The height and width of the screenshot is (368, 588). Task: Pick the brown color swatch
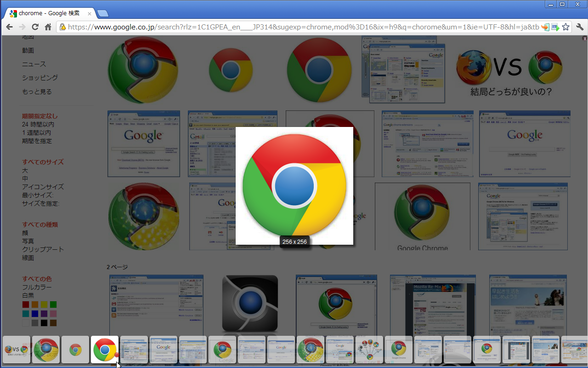click(53, 323)
